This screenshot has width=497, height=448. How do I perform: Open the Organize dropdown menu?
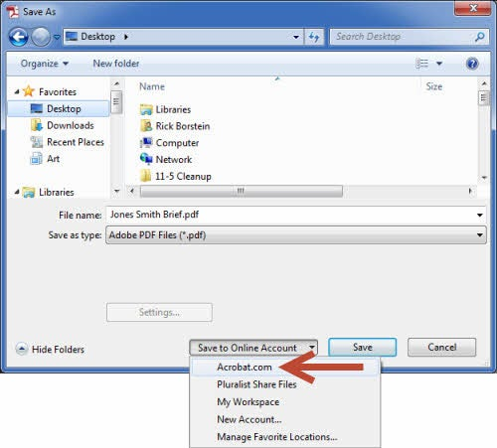tap(45, 64)
